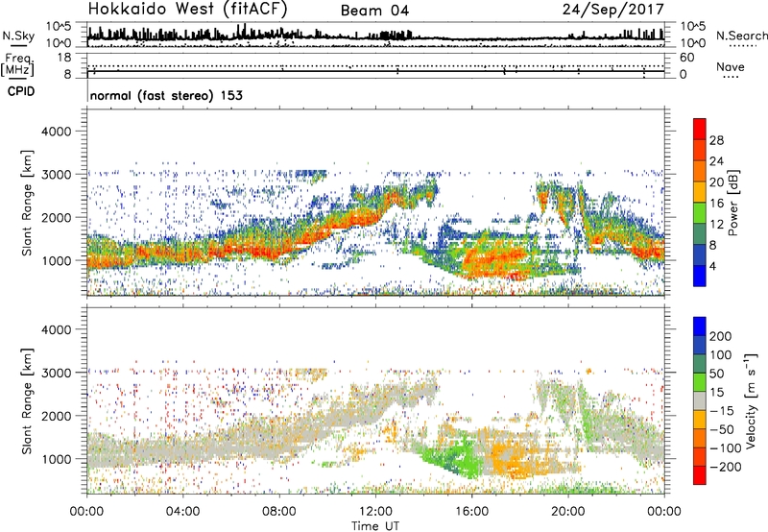Click the 'Hokkaido West (fitACF)' title
768x532 pixels.
(x=187, y=10)
